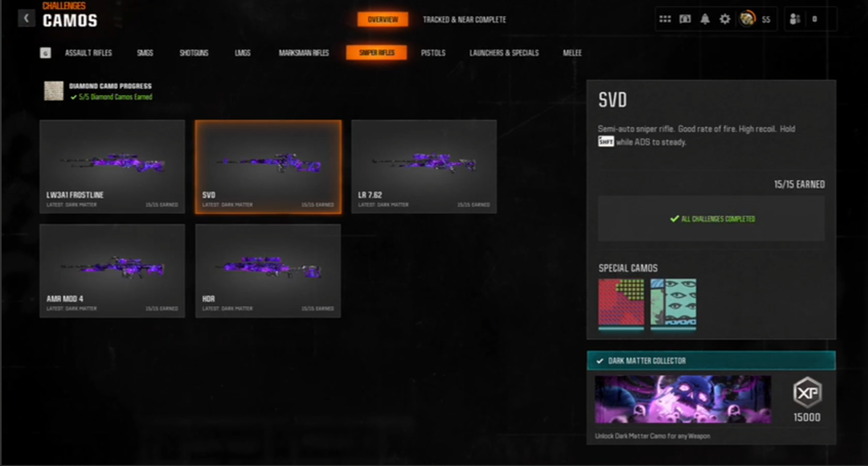Select the Assault Rifles category
This screenshot has width=868, height=466.
(x=88, y=53)
